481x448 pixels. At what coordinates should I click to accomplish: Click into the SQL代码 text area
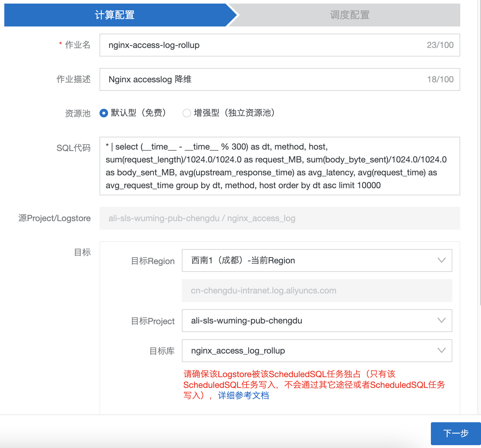click(x=280, y=166)
